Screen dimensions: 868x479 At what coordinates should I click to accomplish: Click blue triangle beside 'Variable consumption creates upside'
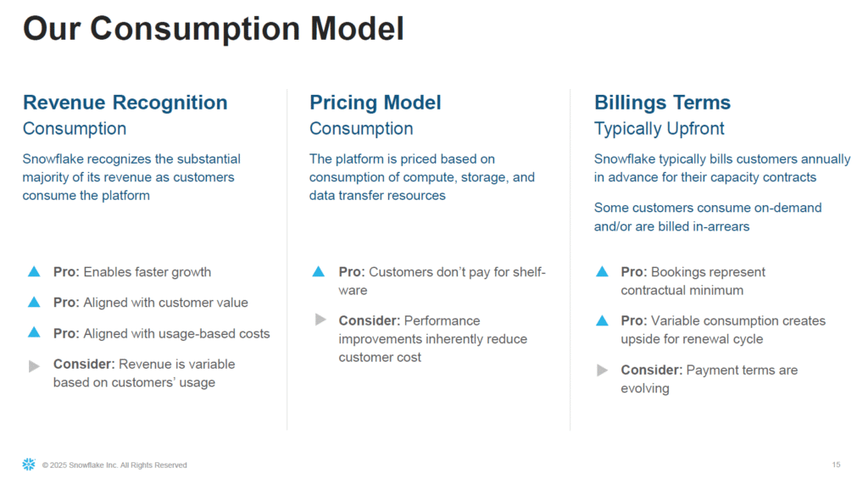(603, 320)
